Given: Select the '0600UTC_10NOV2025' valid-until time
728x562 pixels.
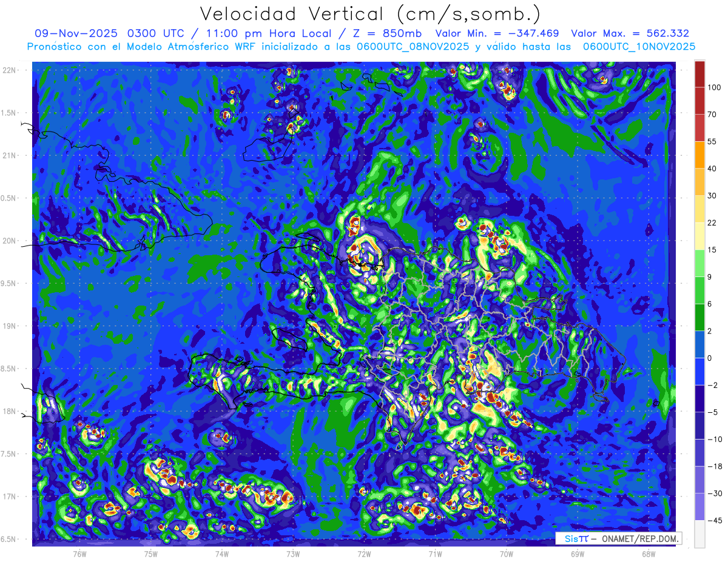Looking at the screenshot, I should click(x=639, y=47).
